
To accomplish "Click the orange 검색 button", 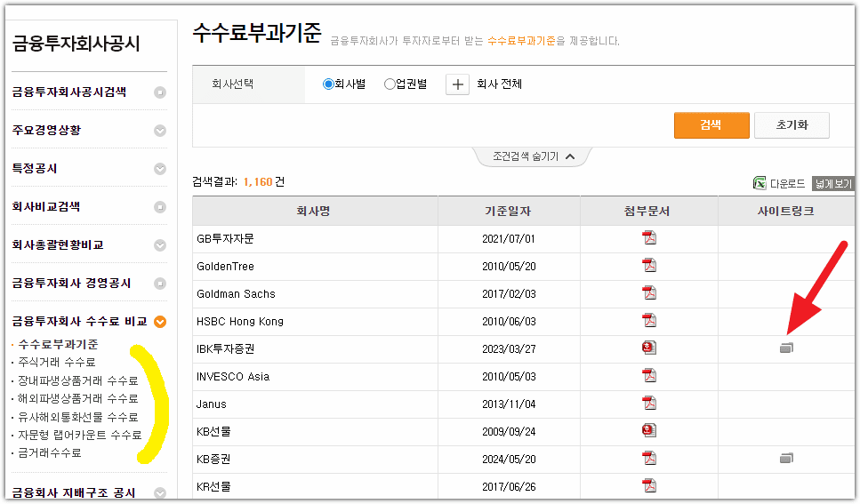I will tap(711, 125).
